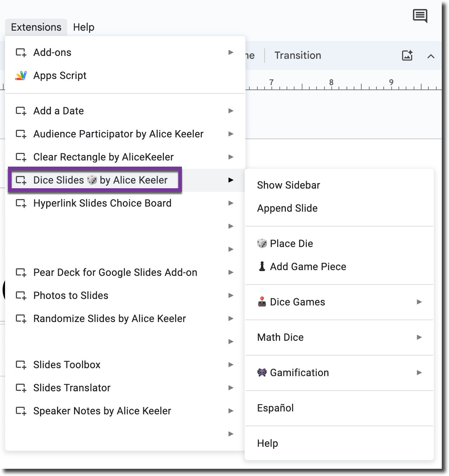Open the Extensions menu
The width and height of the screenshot is (449, 476).
coord(35,27)
